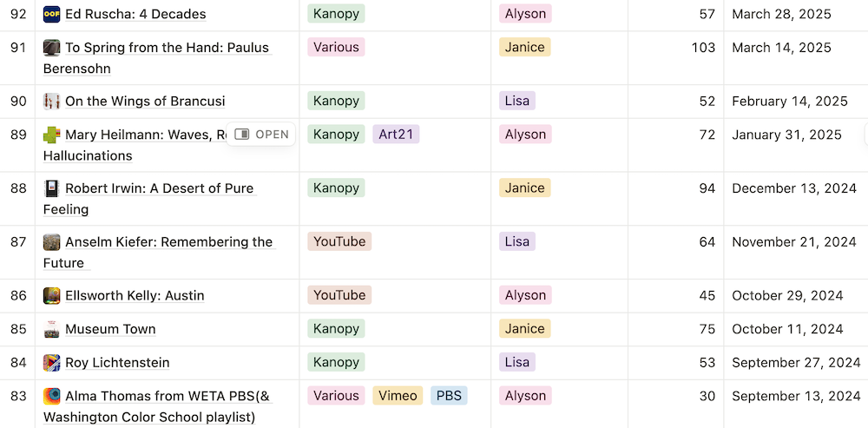
Task: Click the PBS tag in row 83
Action: (x=449, y=395)
